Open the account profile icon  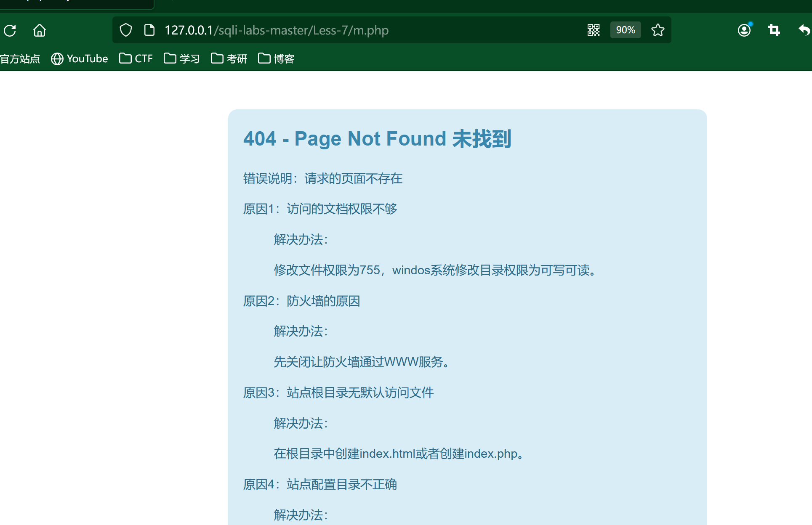[x=744, y=30]
